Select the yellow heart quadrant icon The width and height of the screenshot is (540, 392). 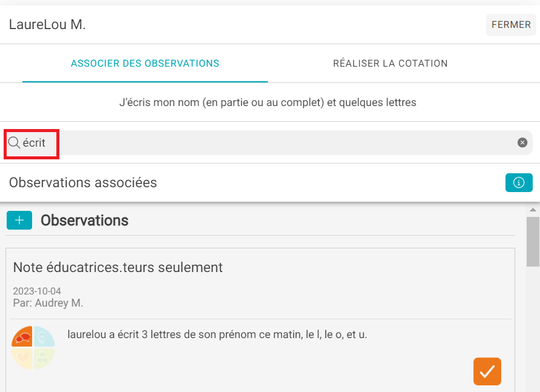pos(22,358)
